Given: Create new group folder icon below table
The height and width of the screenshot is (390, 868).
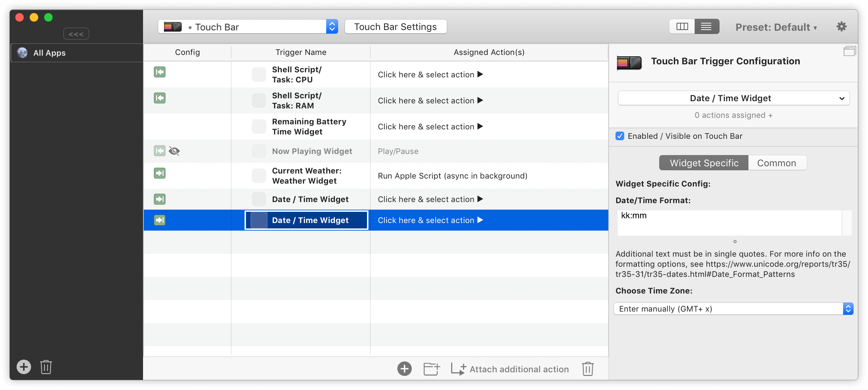Looking at the screenshot, I should pos(432,369).
